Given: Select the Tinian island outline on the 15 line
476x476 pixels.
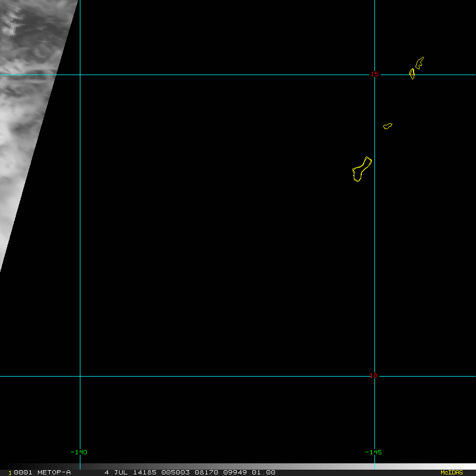Looking at the screenshot, I should point(412,74).
